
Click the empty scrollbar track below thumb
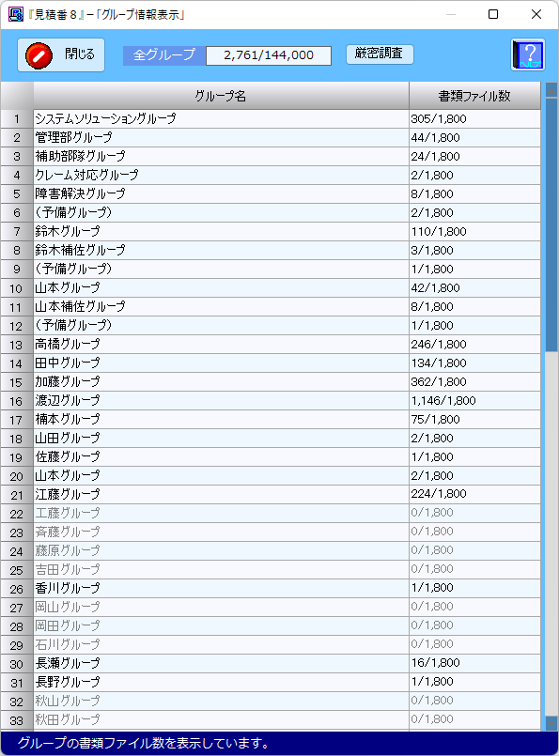[x=551, y=532]
